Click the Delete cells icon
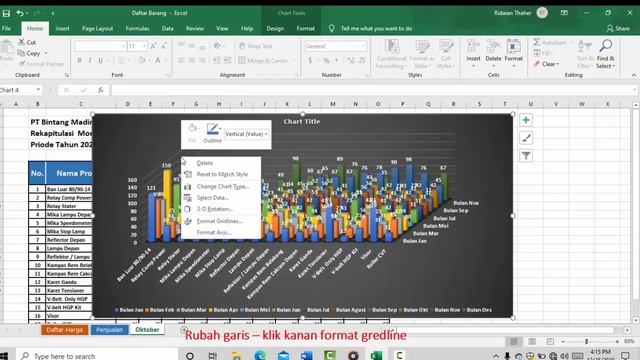This screenshot has width=640, height=360. 493,46
